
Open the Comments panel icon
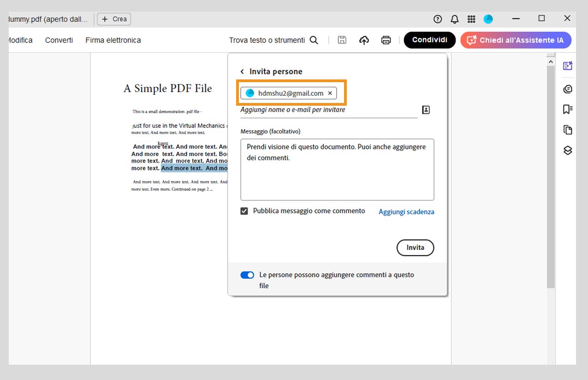(568, 89)
